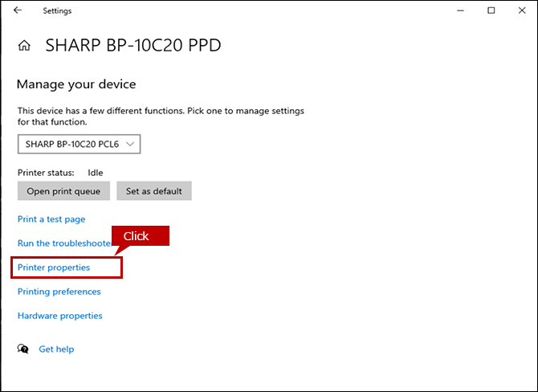Run the troubleshooter

[64, 243]
